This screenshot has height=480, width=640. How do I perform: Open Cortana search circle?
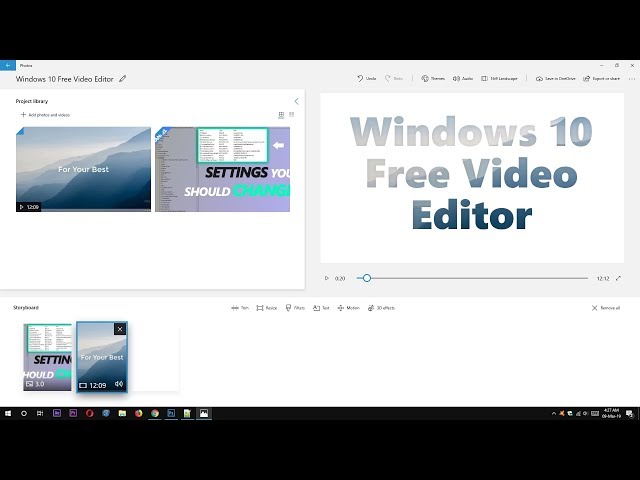pos(24,413)
